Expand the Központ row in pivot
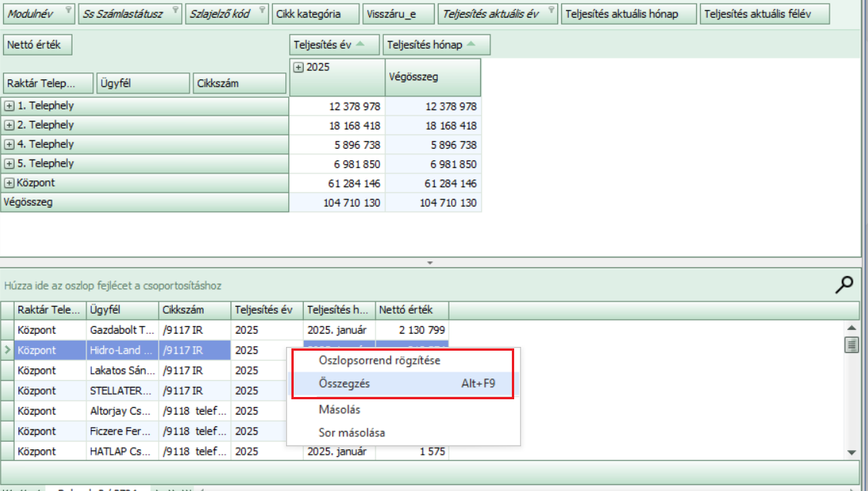 coord(9,183)
